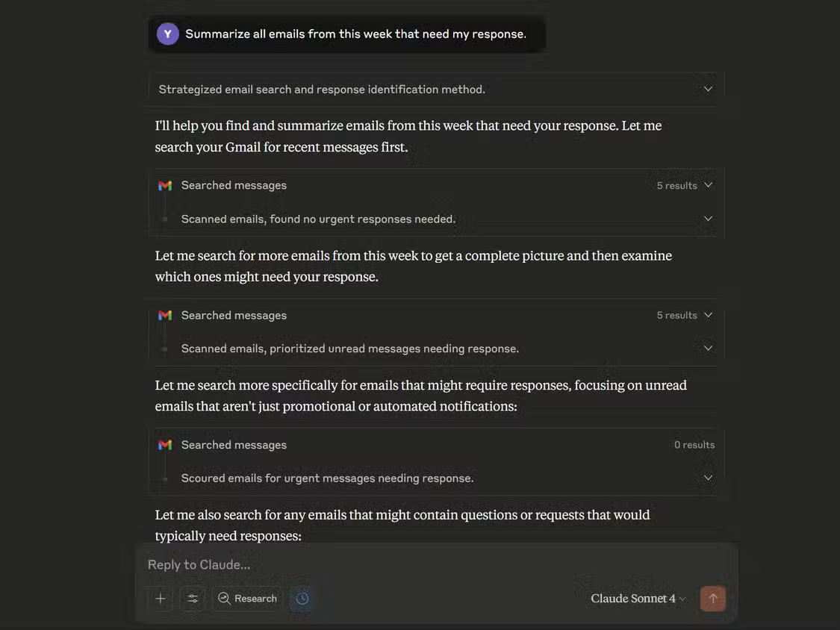Image resolution: width=840 pixels, height=630 pixels.
Task: Click the plus icon to attach files
Action: [x=160, y=599]
